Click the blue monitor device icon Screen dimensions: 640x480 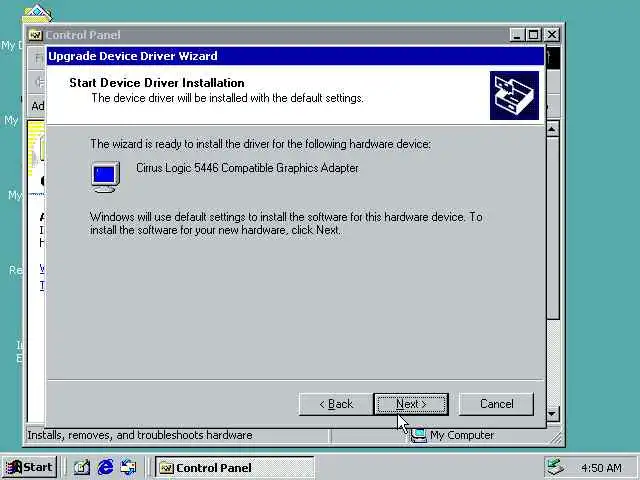coord(105,177)
